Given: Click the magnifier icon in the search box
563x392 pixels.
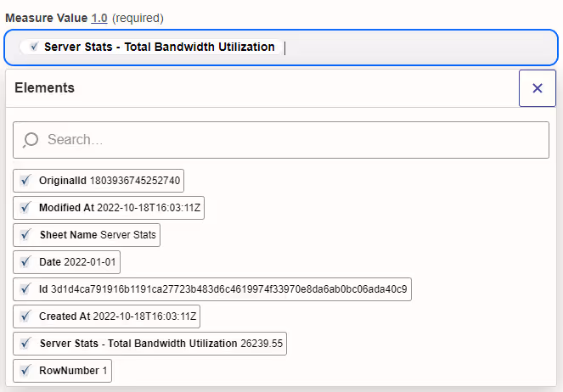Looking at the screenshot, I should pos(31,140).
